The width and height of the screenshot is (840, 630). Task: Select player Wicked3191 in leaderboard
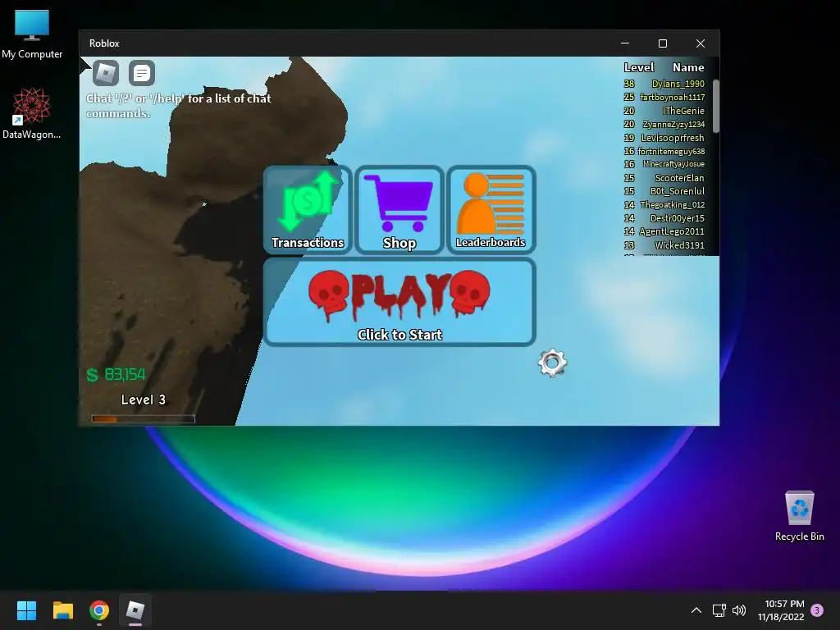coord(679,245)
